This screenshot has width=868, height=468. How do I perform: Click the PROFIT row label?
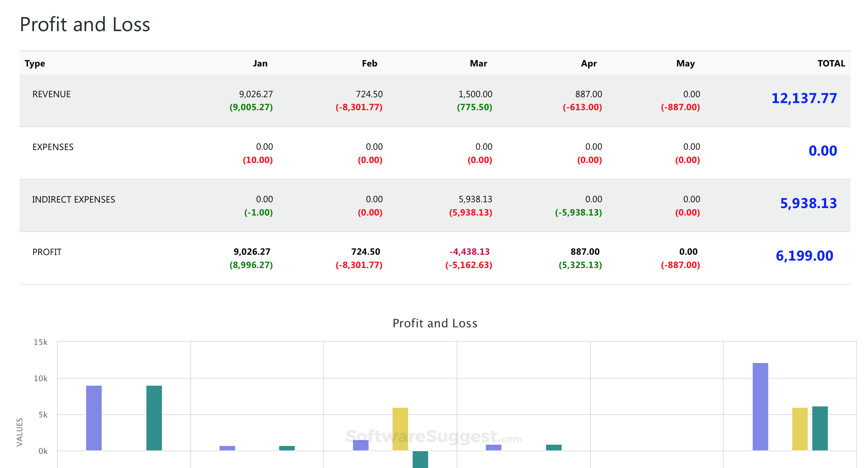[x=47, y=252]
